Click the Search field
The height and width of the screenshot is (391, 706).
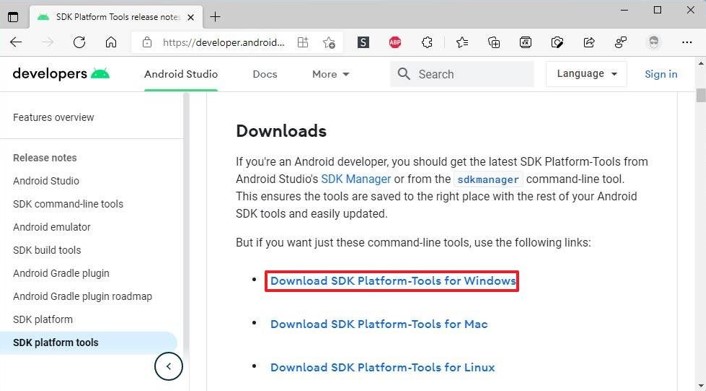pyautogui.click(x=462, y=74)
